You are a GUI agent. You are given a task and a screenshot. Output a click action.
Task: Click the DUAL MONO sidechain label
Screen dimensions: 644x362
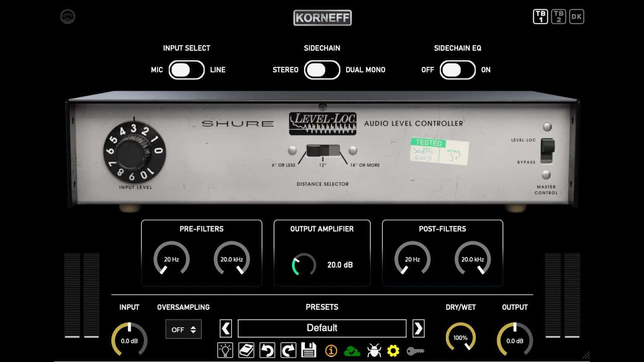[x=365, y=70]
